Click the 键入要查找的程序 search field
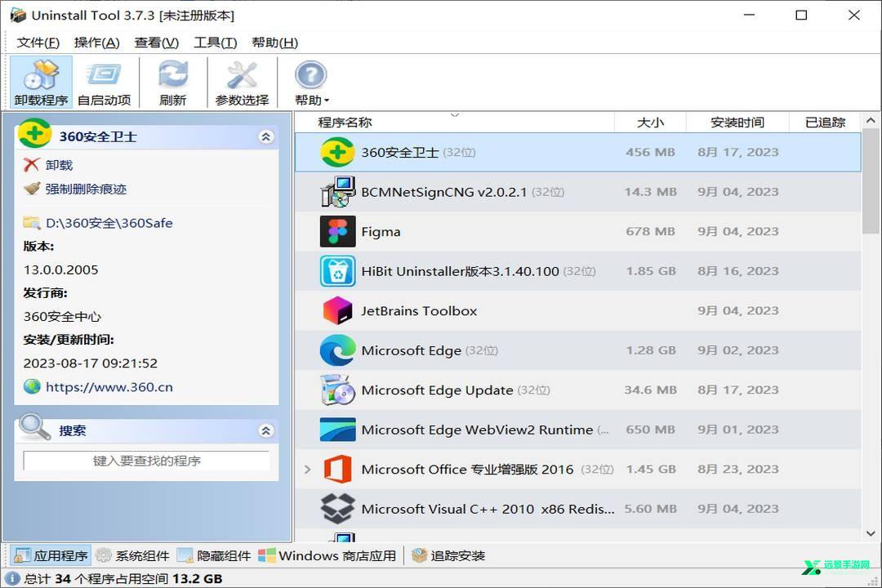 click(146, 461)
